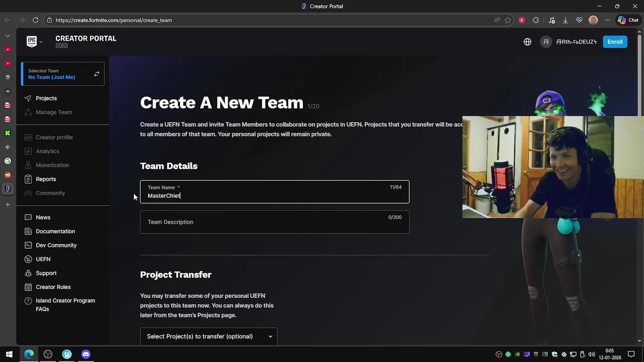Open the Reports link in sidebar
Screen dimensions: 644x362
pyautogui.click(x=46, y=179)
